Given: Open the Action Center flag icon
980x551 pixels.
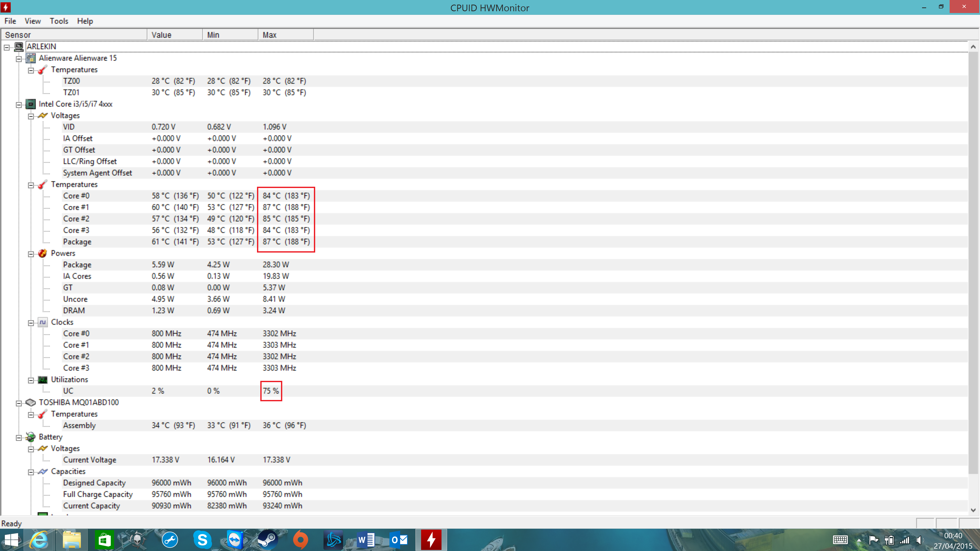Looking at the screenshot, I should coord(874,540).
